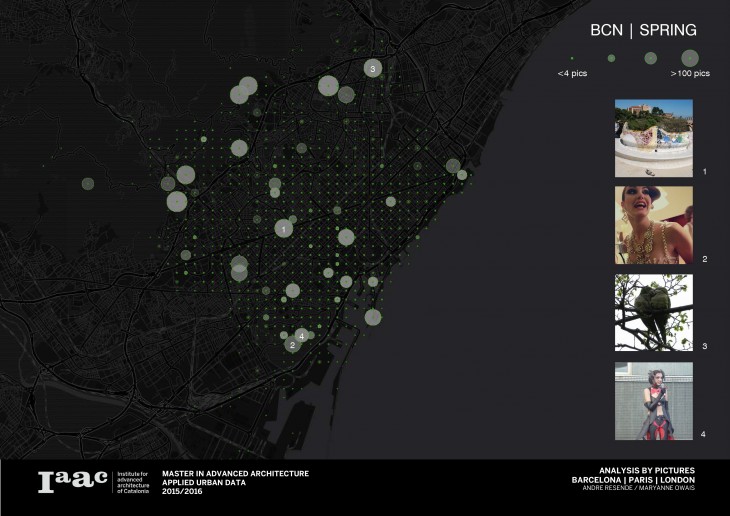Click 'MASTER IN ADVANCED ARCHITECTURE' text

point(235,473)
